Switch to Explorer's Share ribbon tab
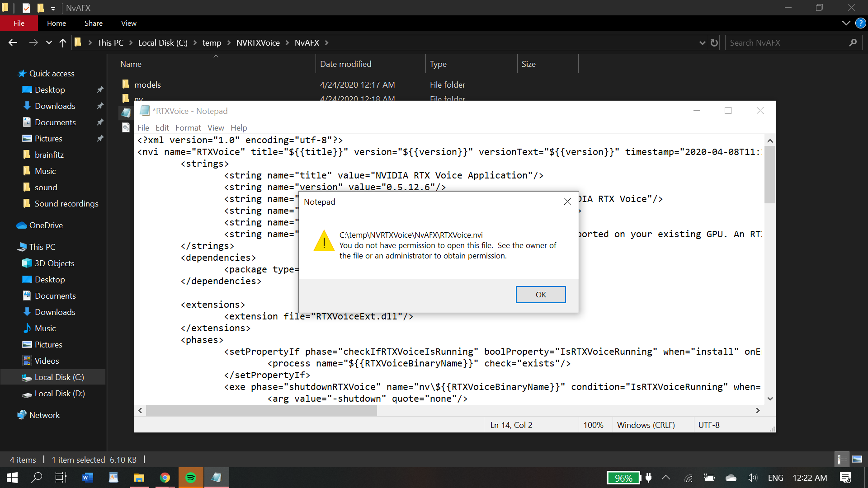Viewport: 868px width, 488px height. coord(94,23)
